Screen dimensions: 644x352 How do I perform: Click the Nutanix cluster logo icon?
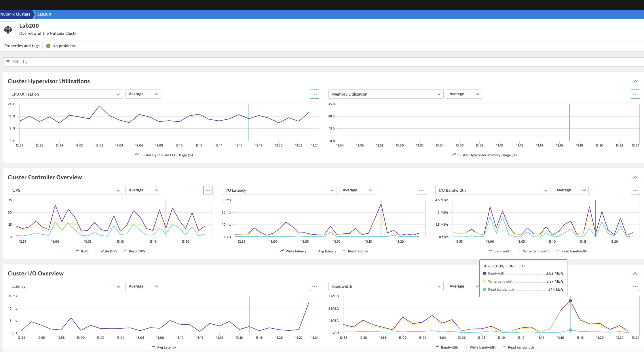click(x=8, y=29)
